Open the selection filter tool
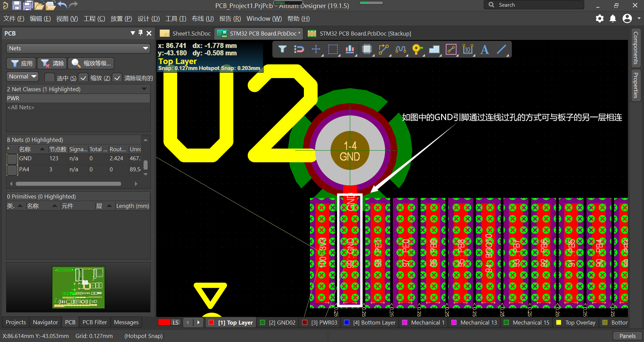 pos(282,49)
